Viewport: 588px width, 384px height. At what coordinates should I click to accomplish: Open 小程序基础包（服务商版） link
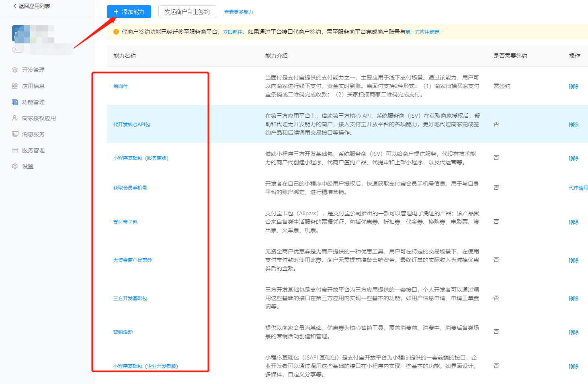tap(141, 158)
